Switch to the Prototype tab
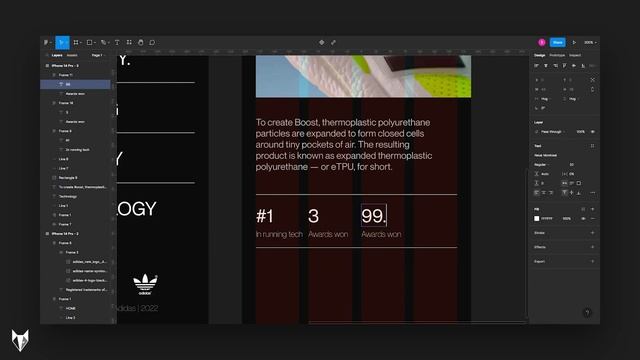 pyautogui.click(x=557, y=55)
